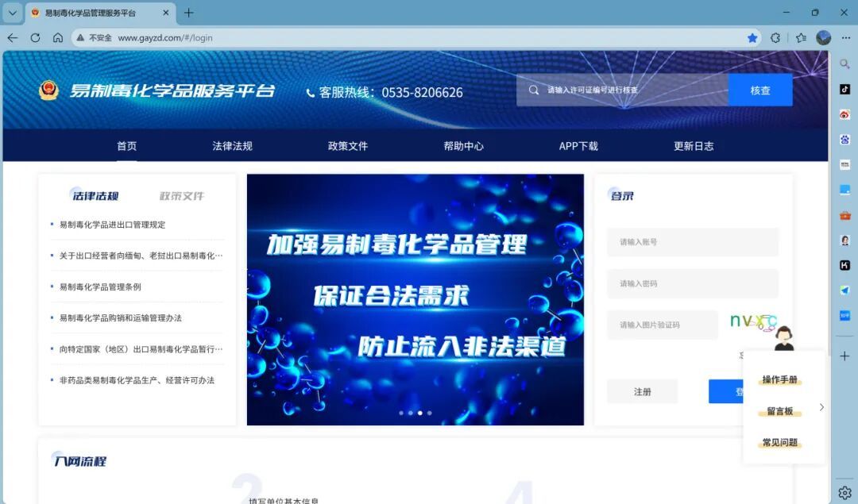Refresh the captcha verification image
The width and height of the screenshot is (858, 504).
(x=752, y=321)
